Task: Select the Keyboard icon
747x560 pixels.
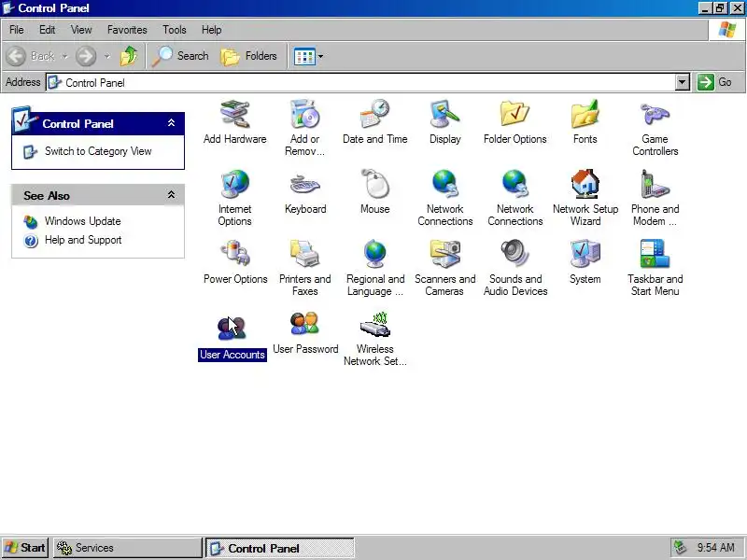Action: click(305, 184)
